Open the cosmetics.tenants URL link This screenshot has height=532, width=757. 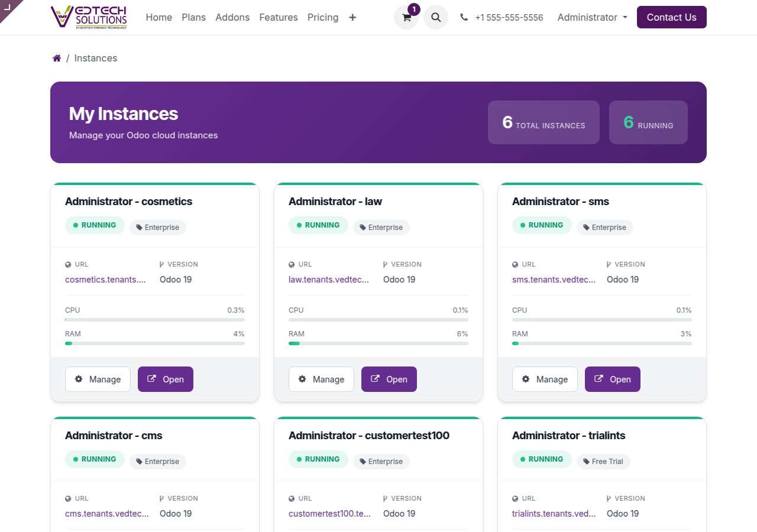pyautogui.click(x=106, y=280)
